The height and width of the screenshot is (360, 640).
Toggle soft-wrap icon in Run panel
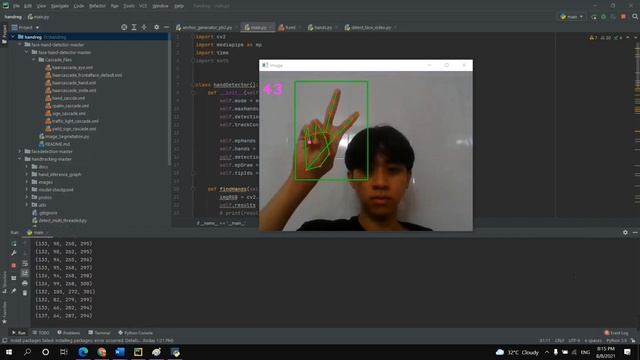click(x=25, y=264)
